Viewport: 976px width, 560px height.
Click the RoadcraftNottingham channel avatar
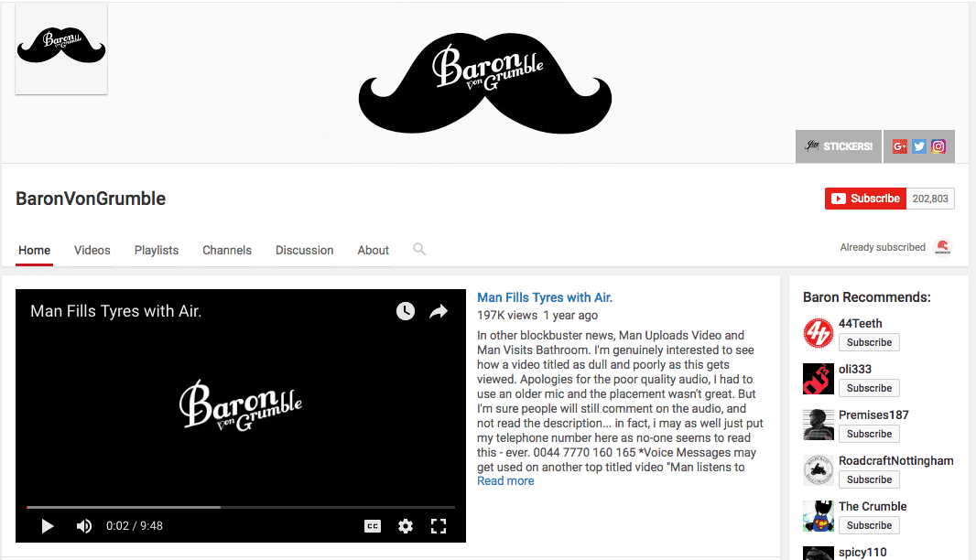pyautogui.click(x=818, y=469)
